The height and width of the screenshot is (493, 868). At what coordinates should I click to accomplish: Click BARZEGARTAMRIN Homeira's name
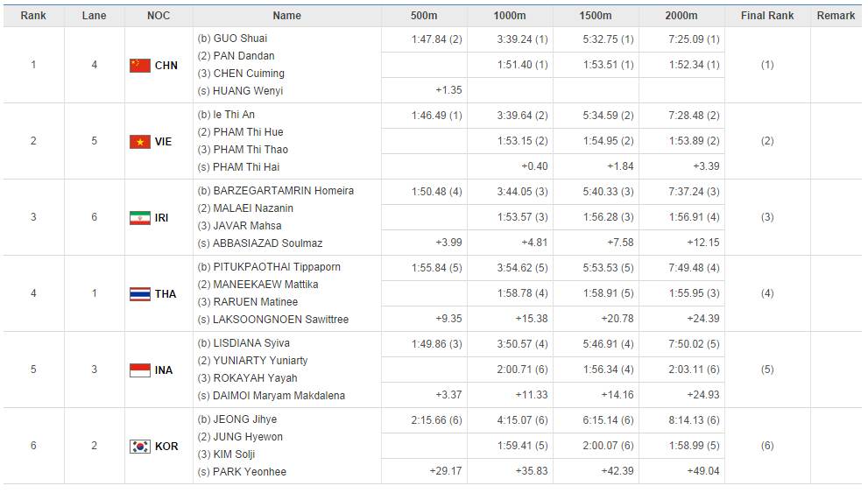tap(283, 191)
